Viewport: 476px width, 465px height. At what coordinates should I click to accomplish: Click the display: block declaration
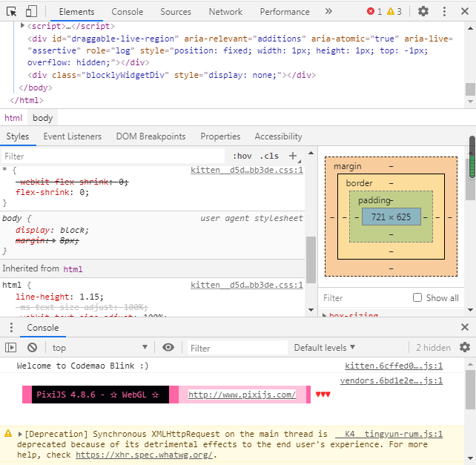(52, 230)
